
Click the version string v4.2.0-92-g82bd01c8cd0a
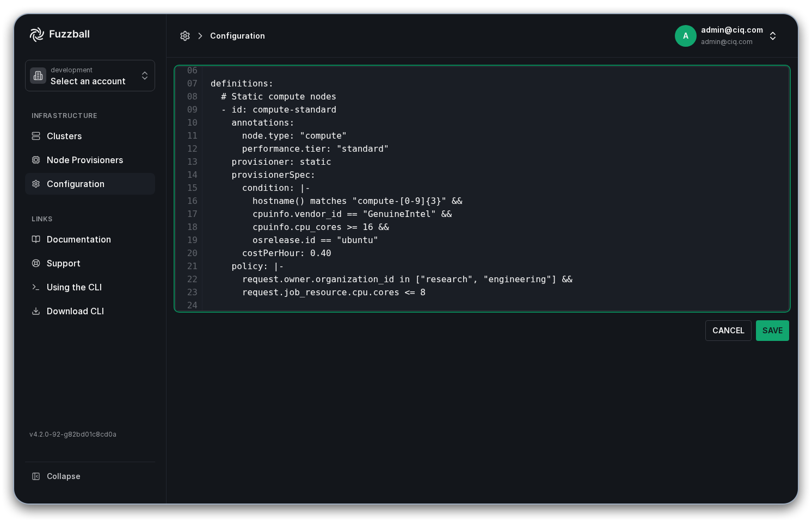73,434
